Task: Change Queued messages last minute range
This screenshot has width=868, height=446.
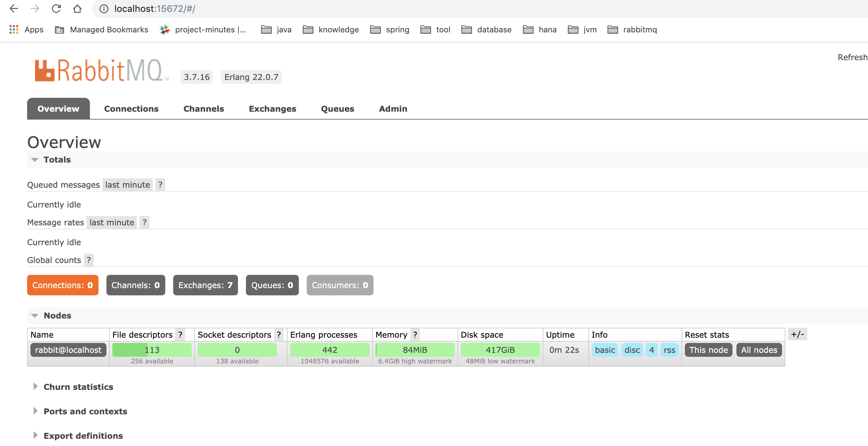Action: 127,185
